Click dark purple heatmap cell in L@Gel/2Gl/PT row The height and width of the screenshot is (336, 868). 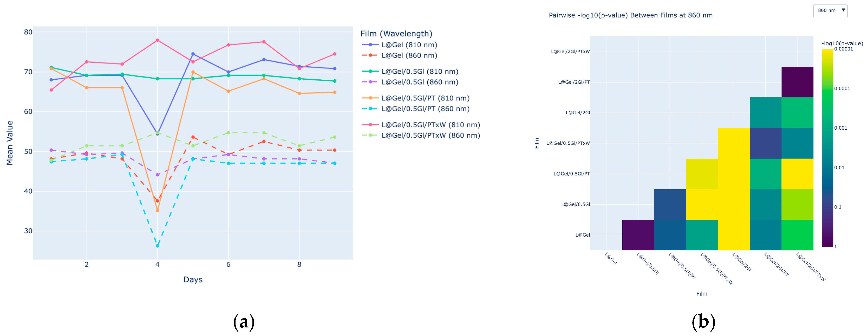[x=797, y=82]
